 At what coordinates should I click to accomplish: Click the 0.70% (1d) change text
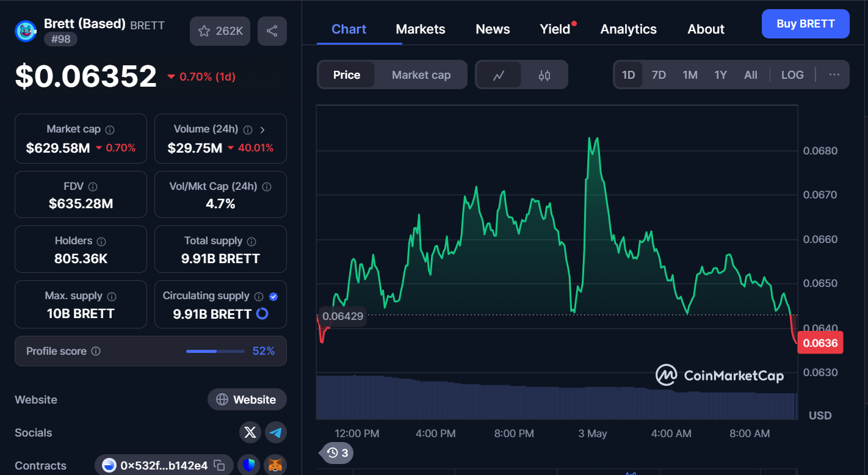[207, 77]
